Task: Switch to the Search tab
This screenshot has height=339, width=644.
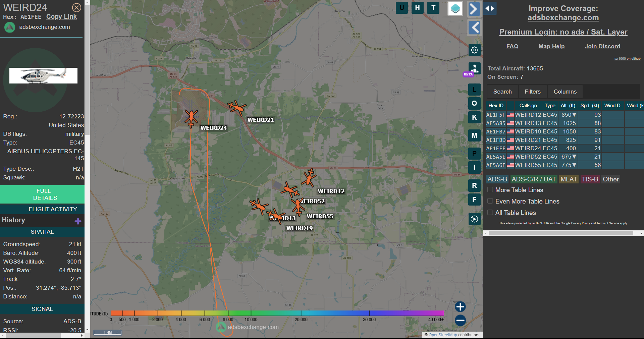Action: [502, 92]
